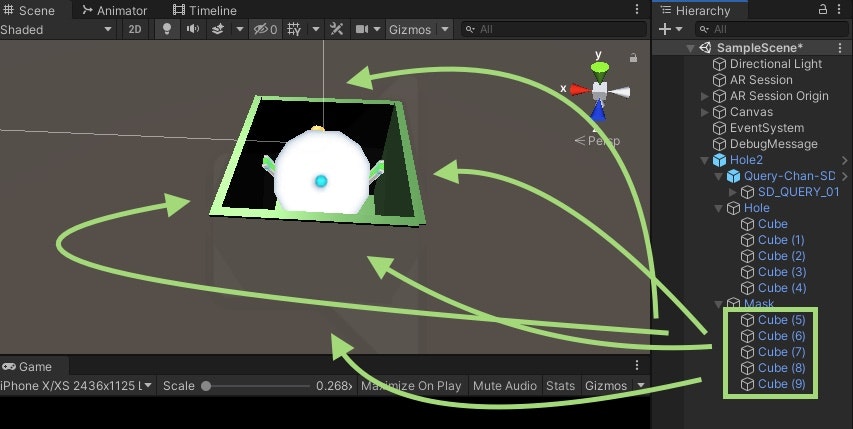Open the Hole2 prefab via its arrow
Screen dimensions: 853x429
click(x=845, y=160)
